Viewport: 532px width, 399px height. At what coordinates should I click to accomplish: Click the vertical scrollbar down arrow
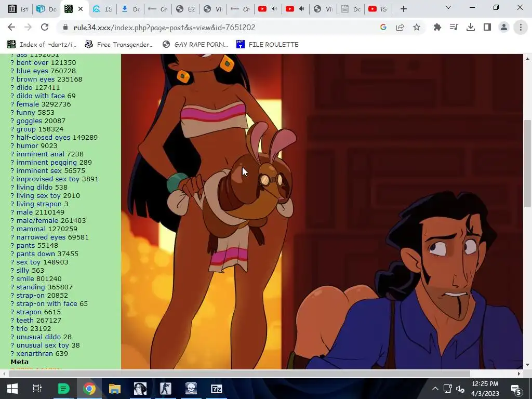pos(528,365)
